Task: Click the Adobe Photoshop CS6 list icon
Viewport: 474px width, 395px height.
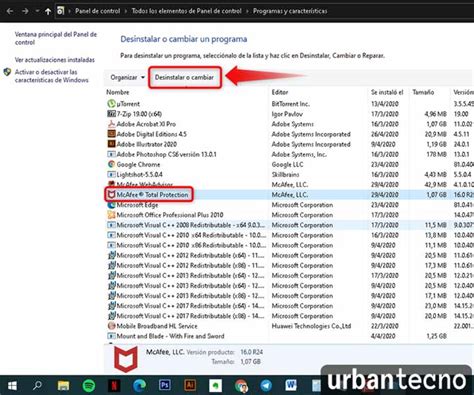Action: pyautogui.click(x=111, y=154)
